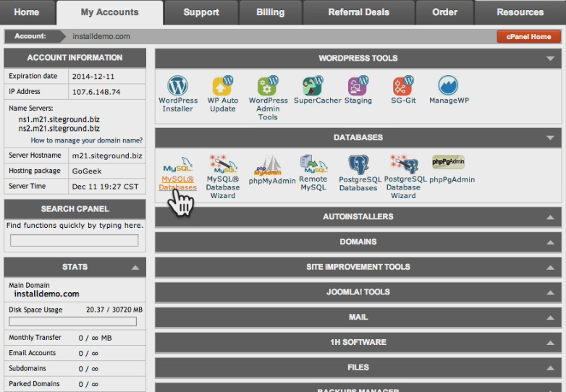Screen dimensions: 566x392
Task: Click server hostname m21.siteground.biz value
Action: [x=107, y=155]
